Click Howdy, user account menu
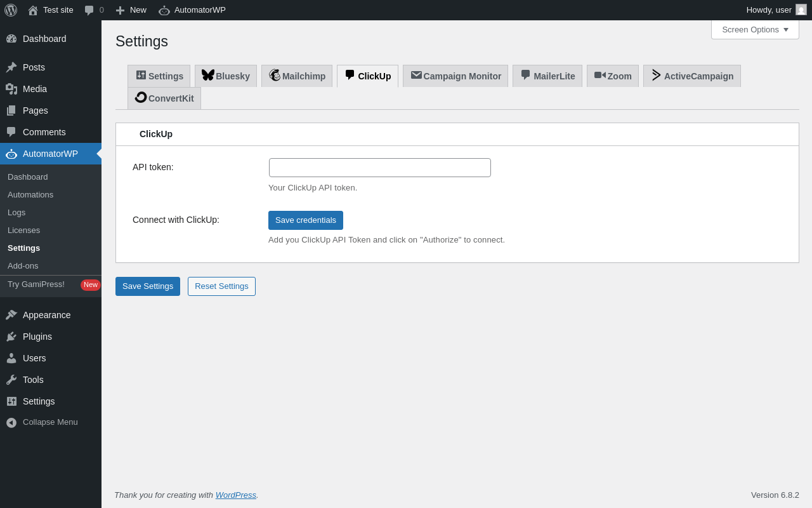 pos(776,10)
